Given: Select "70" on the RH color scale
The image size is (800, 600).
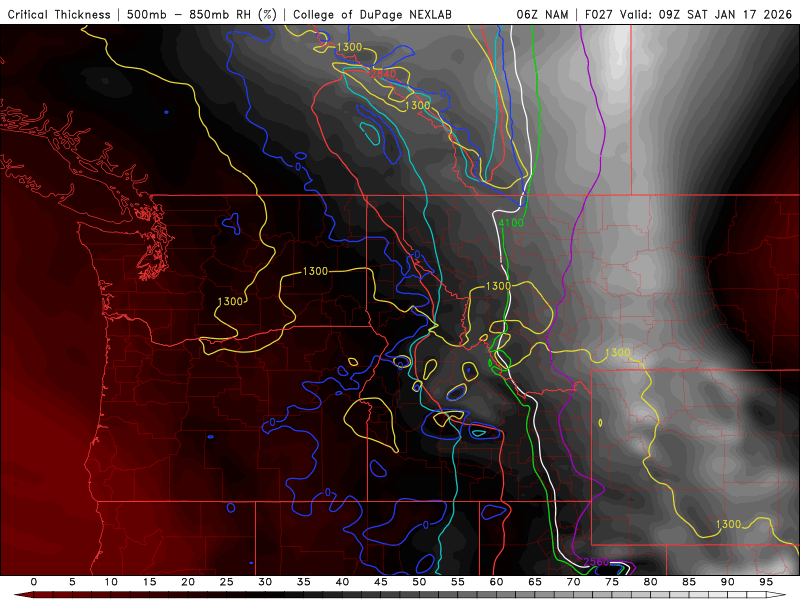Looking at the screenshot, I should pos(573,582).
